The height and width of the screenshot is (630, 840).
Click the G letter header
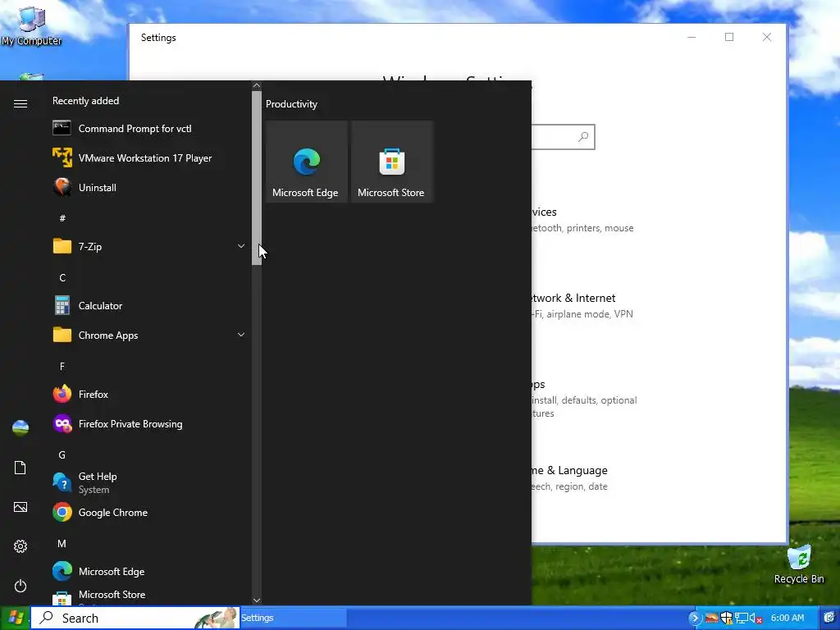(x=62, y=454)
